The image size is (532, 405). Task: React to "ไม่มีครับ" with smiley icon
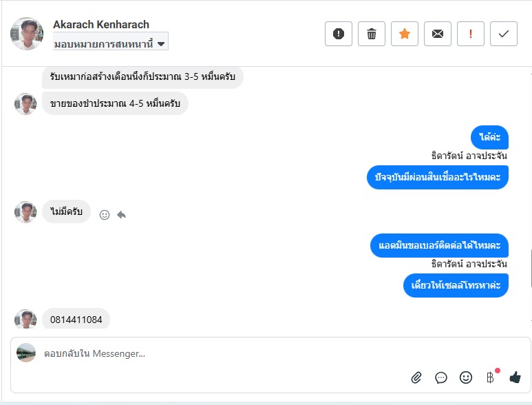(105, 214)
